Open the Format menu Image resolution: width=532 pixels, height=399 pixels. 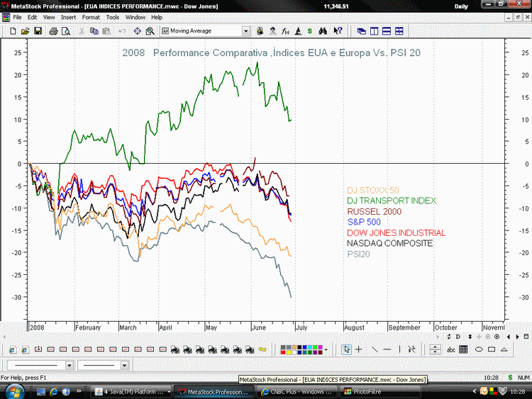tap(91, 17)
